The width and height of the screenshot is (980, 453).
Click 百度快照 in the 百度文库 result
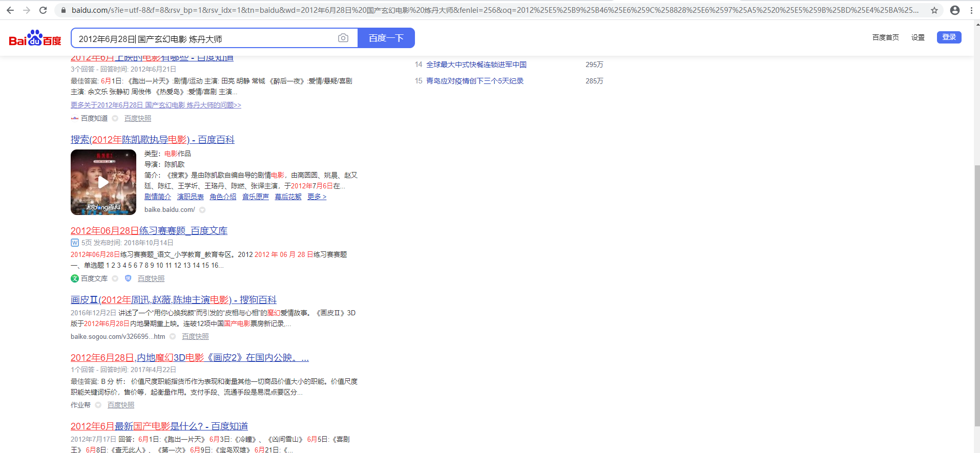(x=151, y=278)
